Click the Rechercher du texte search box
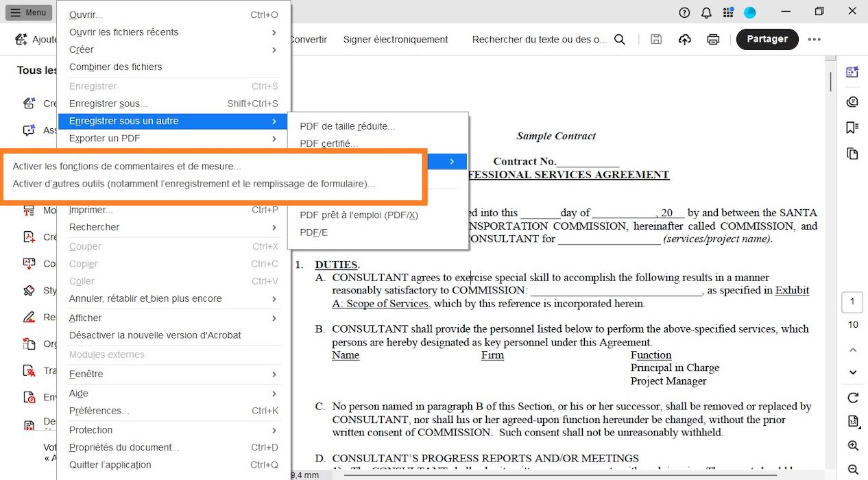Screen dimensions: 868x480 coord(539,39)
